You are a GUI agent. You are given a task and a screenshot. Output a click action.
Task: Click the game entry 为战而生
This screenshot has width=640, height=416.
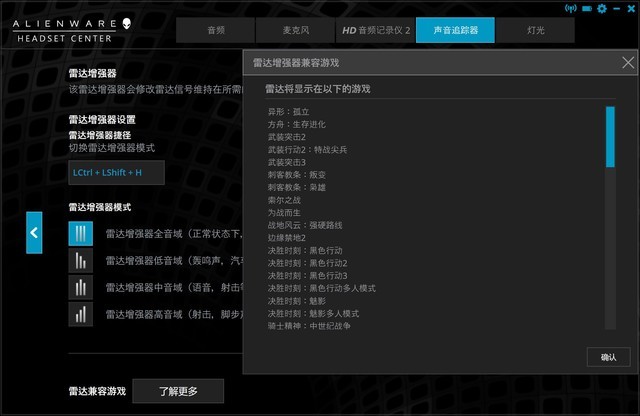284,213
